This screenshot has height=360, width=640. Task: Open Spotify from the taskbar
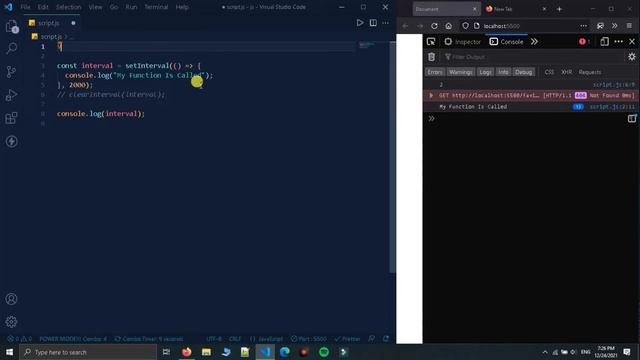pos(324,352)
